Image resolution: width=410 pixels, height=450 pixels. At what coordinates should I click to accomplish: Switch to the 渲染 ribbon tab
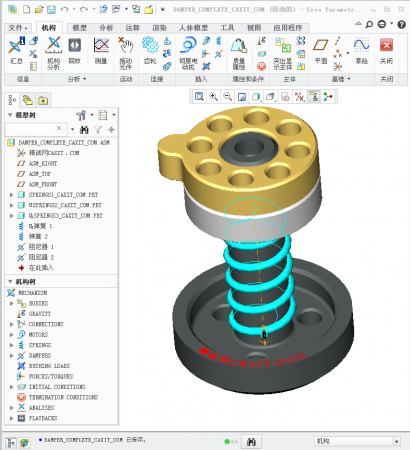159,28
